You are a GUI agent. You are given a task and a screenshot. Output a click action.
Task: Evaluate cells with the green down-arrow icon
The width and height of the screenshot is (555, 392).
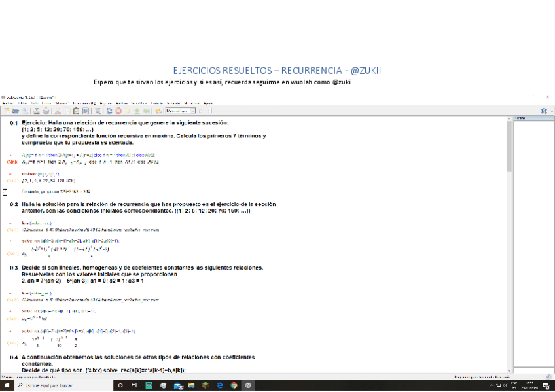137,111
